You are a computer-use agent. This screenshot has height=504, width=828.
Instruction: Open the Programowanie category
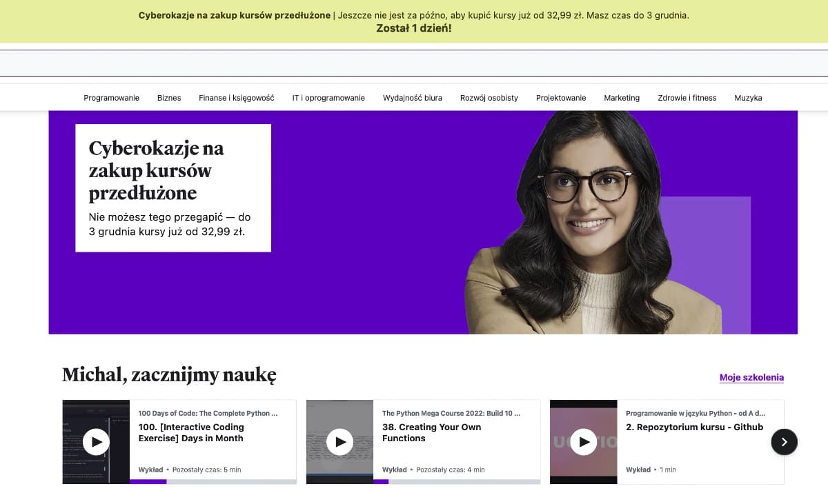112,98
